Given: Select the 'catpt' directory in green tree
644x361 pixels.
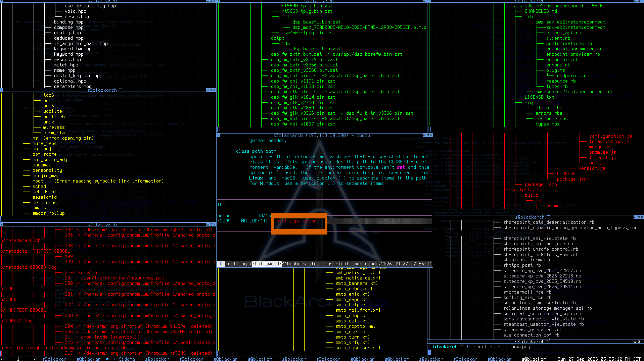Looking at the screenshot, I should [x=277, y=38].
